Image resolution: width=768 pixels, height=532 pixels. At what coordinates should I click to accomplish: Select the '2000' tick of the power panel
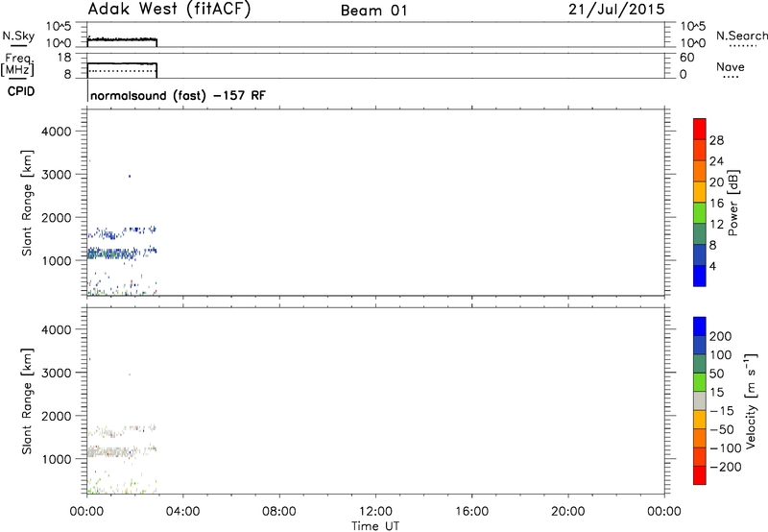57,217
